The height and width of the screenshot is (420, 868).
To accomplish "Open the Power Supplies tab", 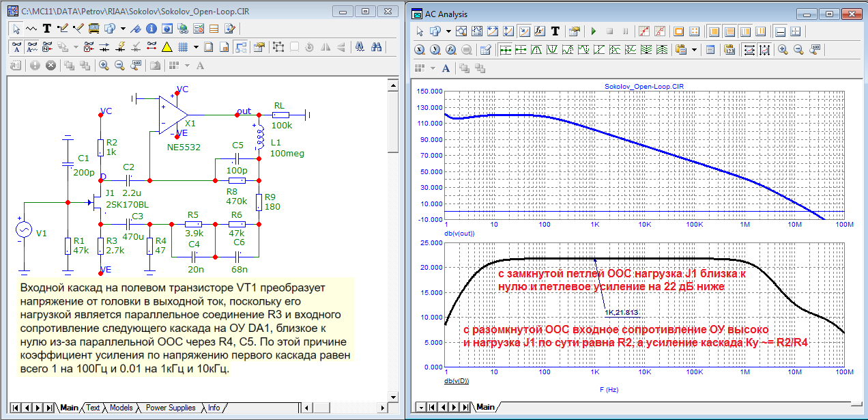I will 170,408.
